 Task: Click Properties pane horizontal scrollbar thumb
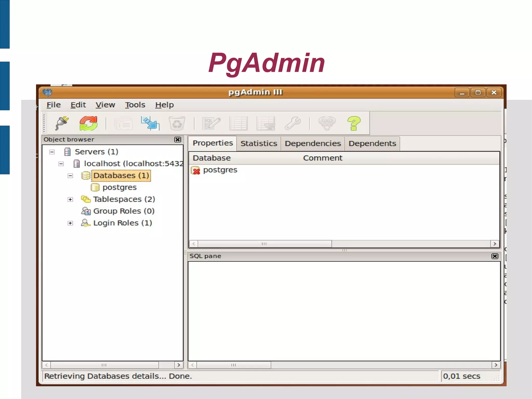point(264,244)
